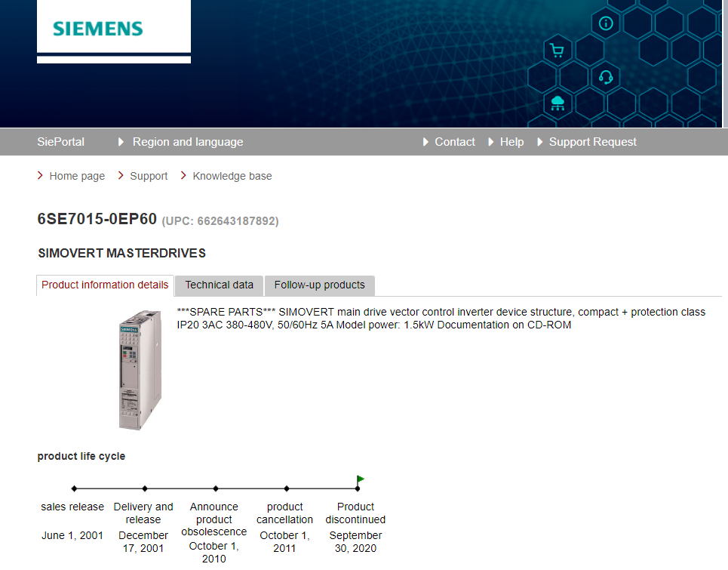Open the information hexagon icon
Viewport: 728px width, 570px height.
pos(605,23)
